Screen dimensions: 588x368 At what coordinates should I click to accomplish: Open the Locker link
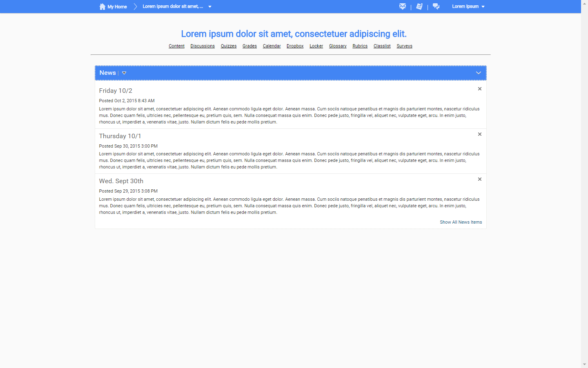pos(316,46)
